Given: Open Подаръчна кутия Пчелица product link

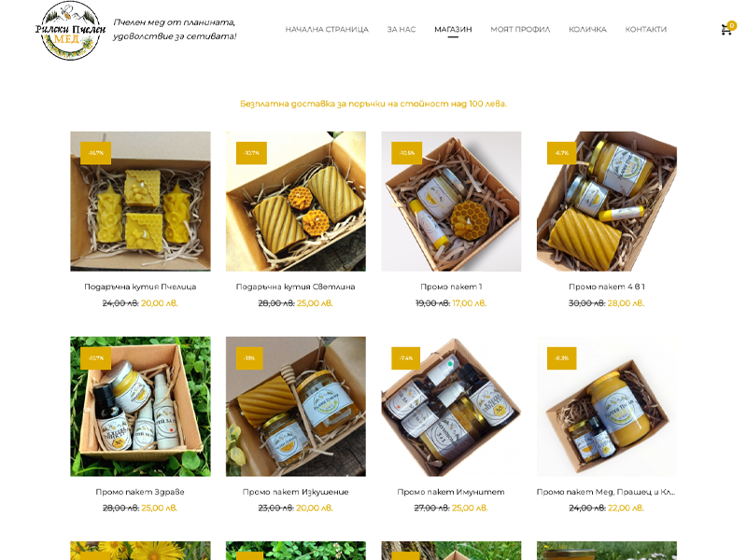Looking at the screenshot, I should [x=140, y=287].
